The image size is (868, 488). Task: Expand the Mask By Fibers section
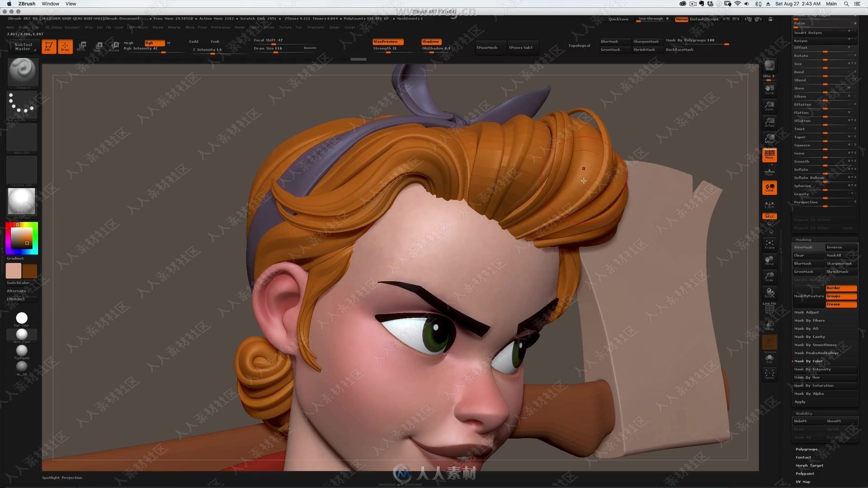[x=810, y=320]
